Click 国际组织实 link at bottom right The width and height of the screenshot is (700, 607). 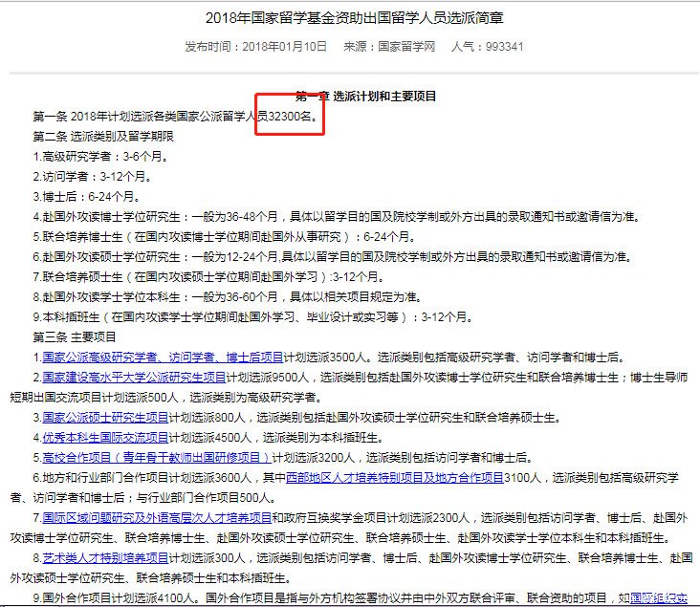pyautogui.click(x=659, y=597)
